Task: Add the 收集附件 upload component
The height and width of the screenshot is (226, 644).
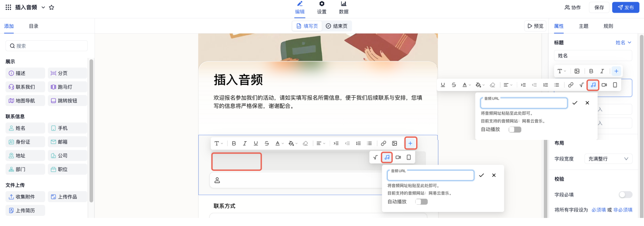Action: click(x=25, y=197)
